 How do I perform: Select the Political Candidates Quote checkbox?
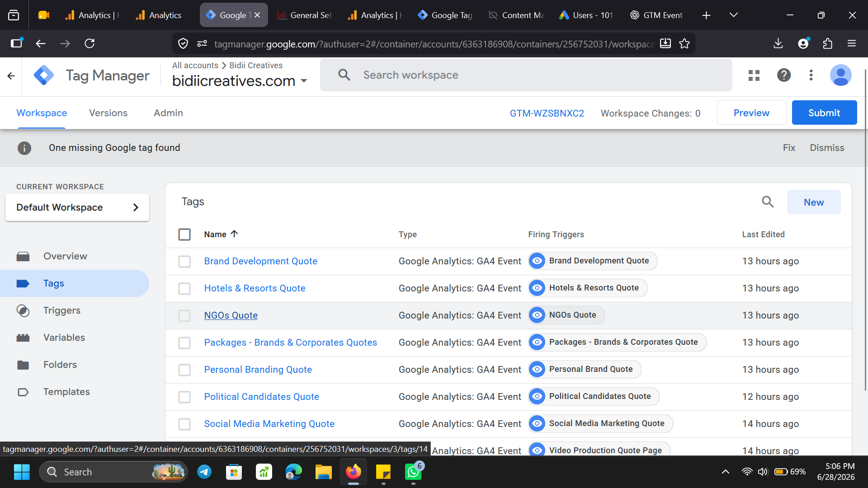[184, 397]
